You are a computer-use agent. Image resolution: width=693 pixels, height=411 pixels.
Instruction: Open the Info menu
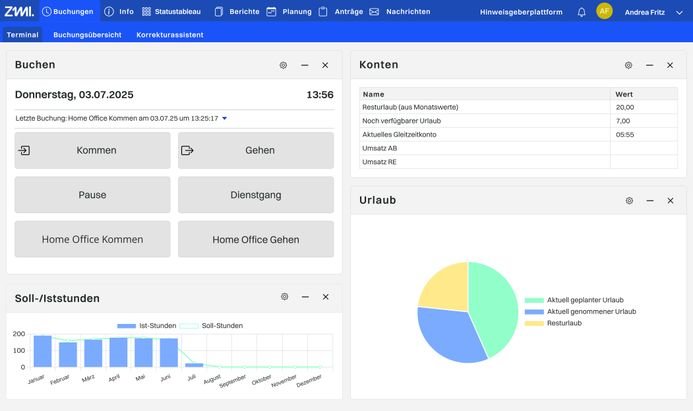(119, 11)
